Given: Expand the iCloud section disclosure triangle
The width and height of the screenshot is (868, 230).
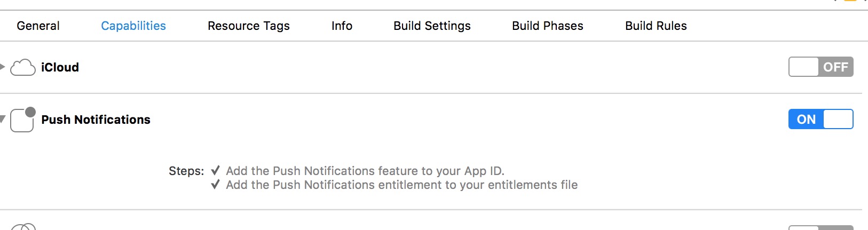Looking at the screenshot, I should pyautogui.click(x=3, y=67).
